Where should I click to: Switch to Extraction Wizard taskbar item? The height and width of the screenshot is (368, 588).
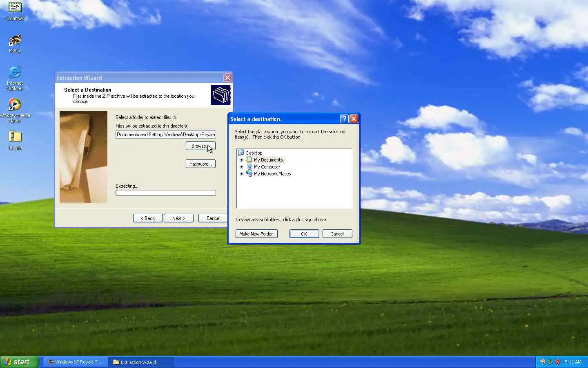click(141, 362)
